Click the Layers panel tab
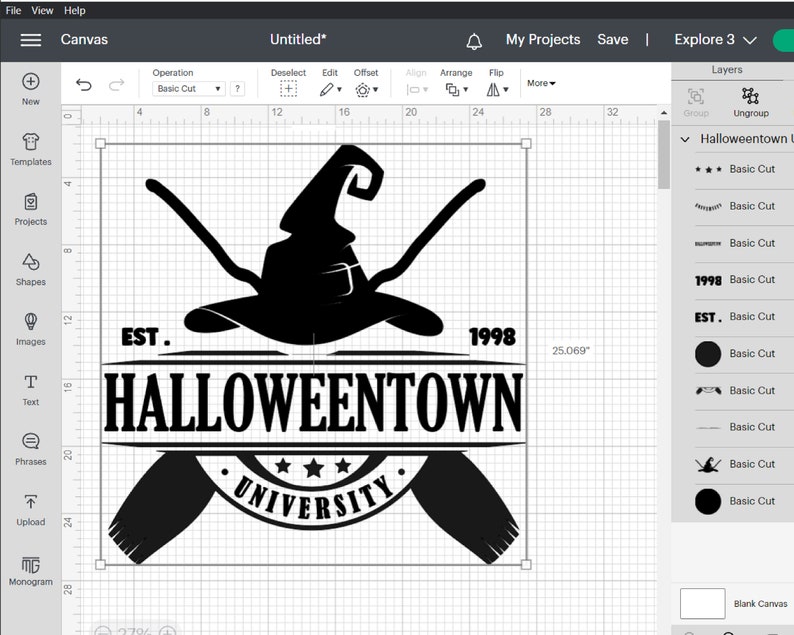The image size is (794, 635). click(727, 70)
